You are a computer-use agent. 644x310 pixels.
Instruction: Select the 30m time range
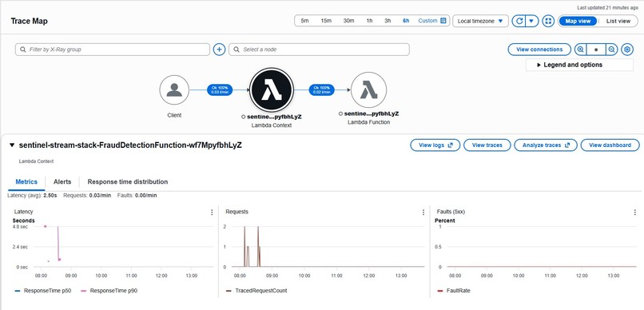(x=348, y=21)
